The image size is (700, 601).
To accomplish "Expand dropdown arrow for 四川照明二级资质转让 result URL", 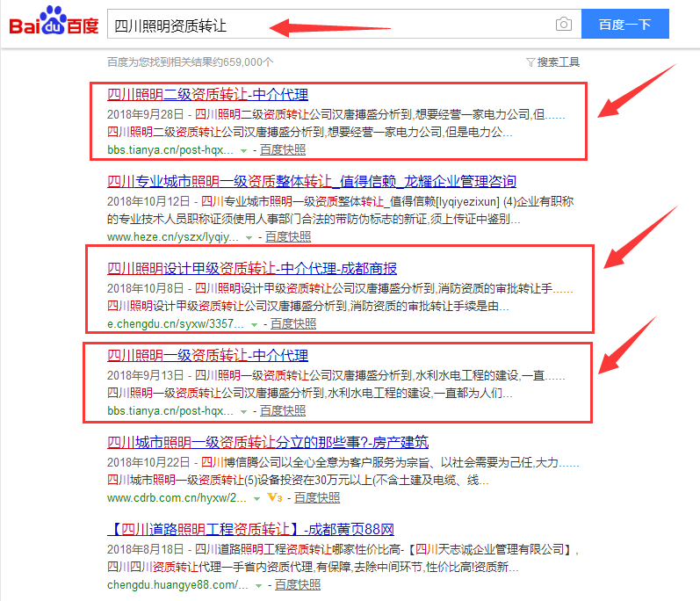I will [x=243, y=150].
